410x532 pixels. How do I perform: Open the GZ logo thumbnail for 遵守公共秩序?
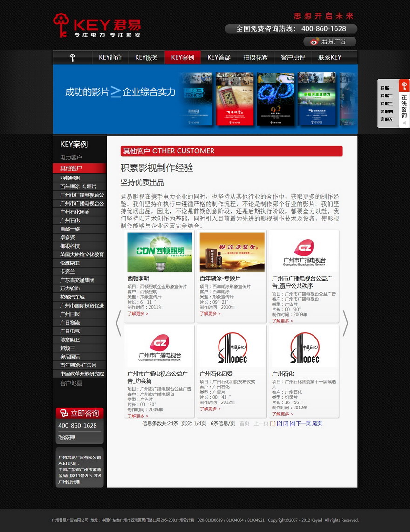click(x=304, y=252)
